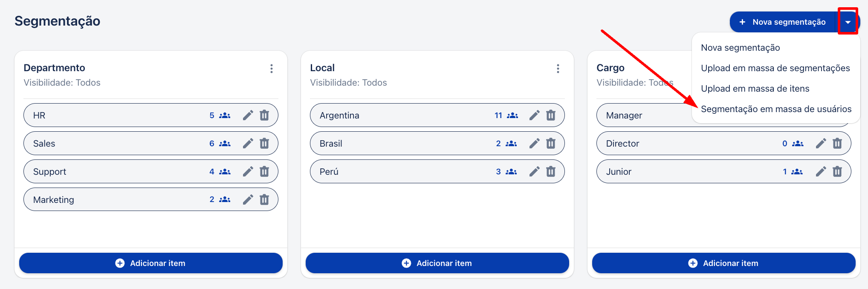Edit the Junior item with pencil
Screen dimensions: 868x289
[x=821, y=171]
